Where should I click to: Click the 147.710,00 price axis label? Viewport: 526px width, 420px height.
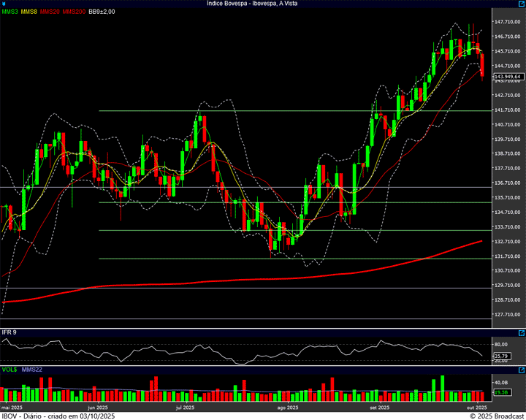point(508,22)
